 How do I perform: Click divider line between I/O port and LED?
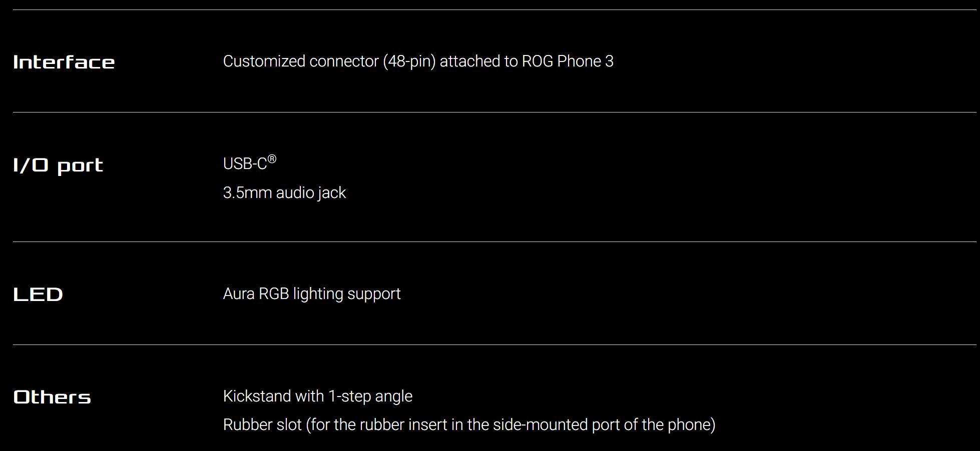[495, 241]
